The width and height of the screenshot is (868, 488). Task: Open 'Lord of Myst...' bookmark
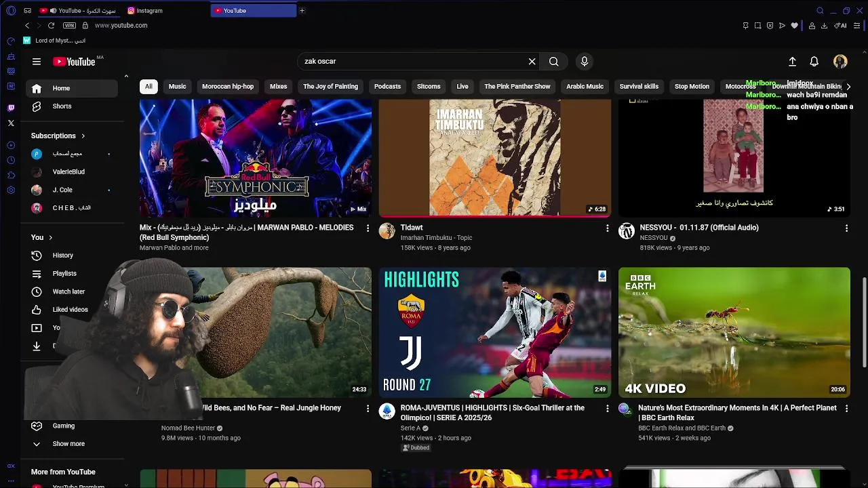coord(54,41)
